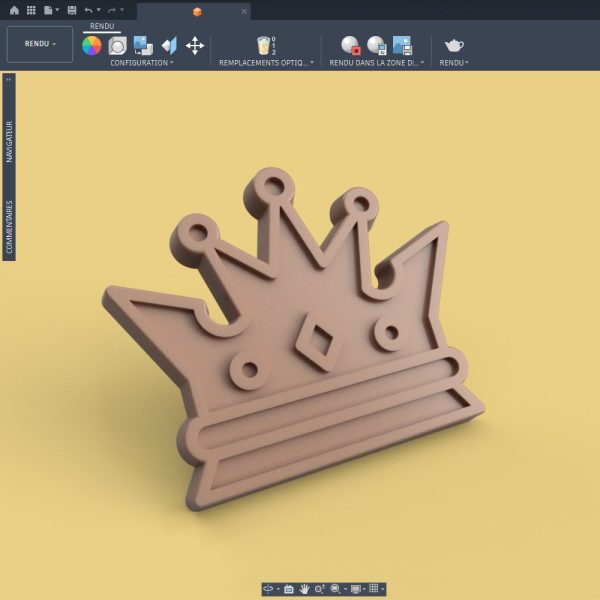This screenshot has height=600, width=600.
Task: Open Appearance color wheel tool
Action: click(92, 46)
